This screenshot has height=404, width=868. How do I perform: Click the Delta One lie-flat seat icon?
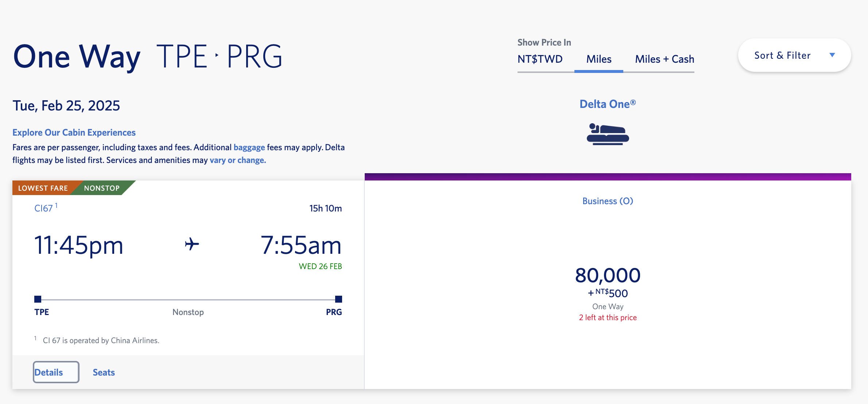[608, 134]
